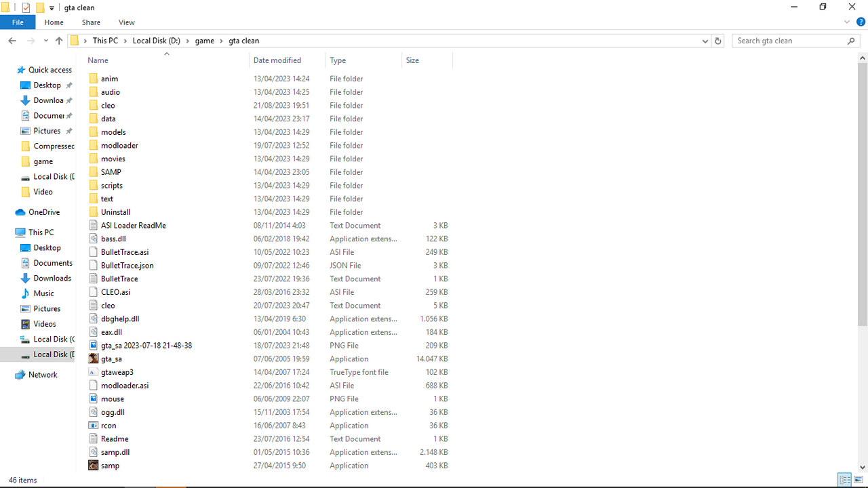Screen dimensions: 868x488
Task: Go back with the Back arrow
Action: (x=12, y=41)
